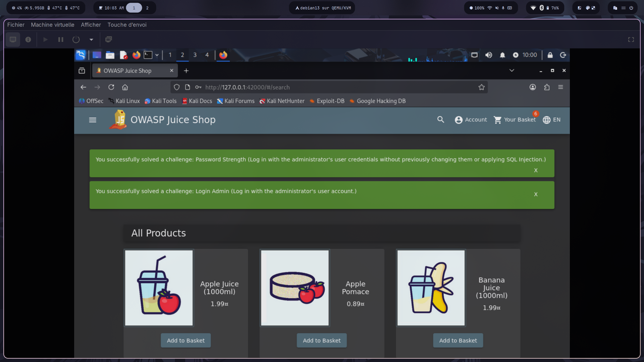This screenshot has height=362, width=644.
Task: Open the Kali Docs bookmark
Action: click(x=197, y=101)
